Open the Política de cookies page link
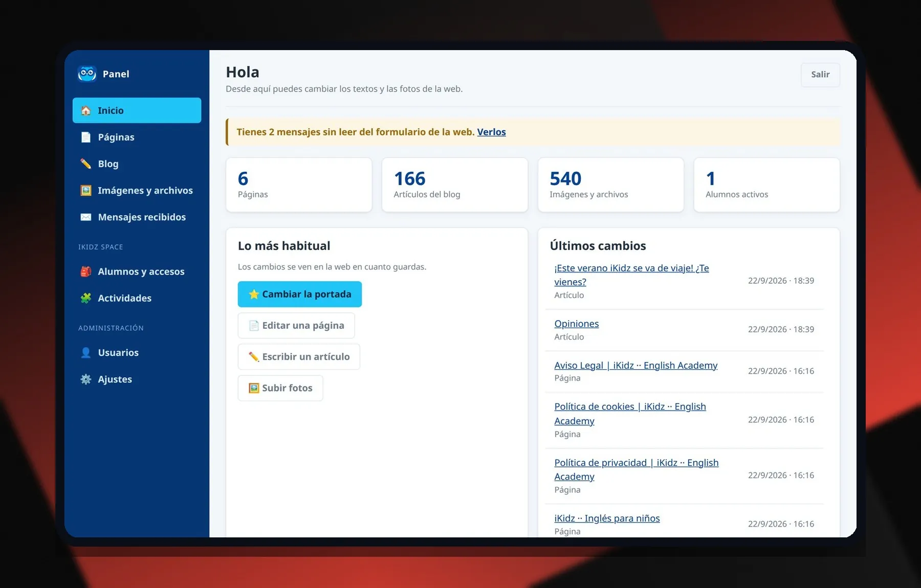 click(x=630, y=414)
